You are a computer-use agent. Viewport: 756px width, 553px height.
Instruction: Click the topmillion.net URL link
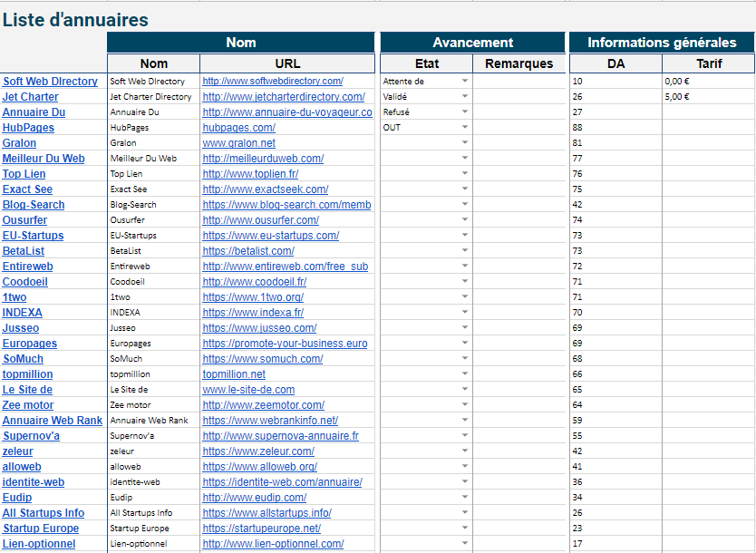coord(234,374)
